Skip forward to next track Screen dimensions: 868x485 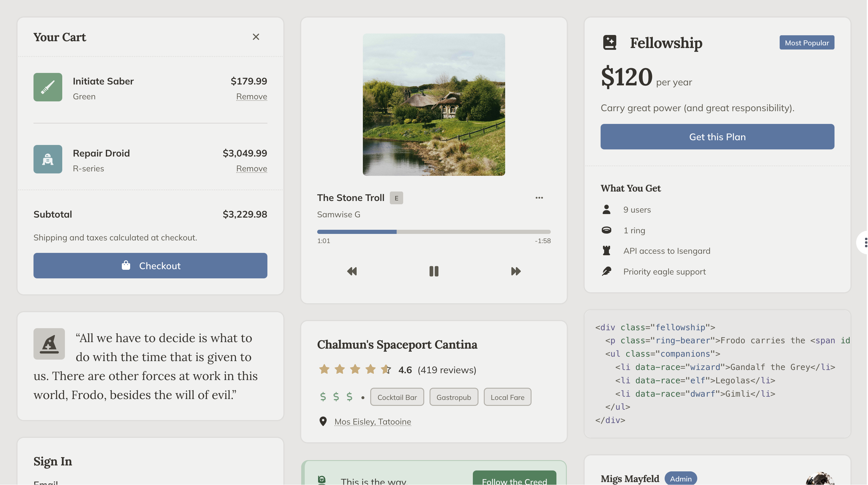click(x=516, y=271)
